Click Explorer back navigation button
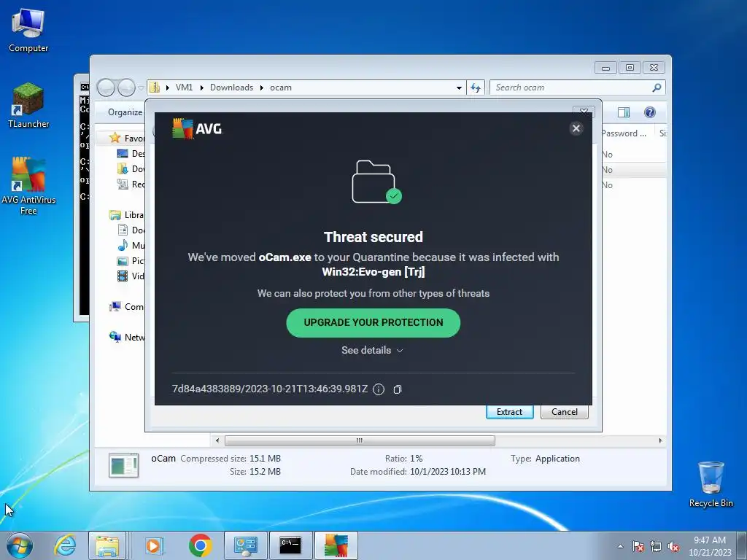747x560 pixels. (107, 87)
